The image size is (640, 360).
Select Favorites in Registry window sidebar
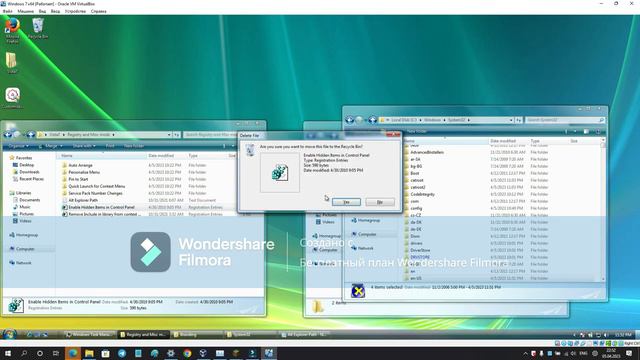(21, 158)
